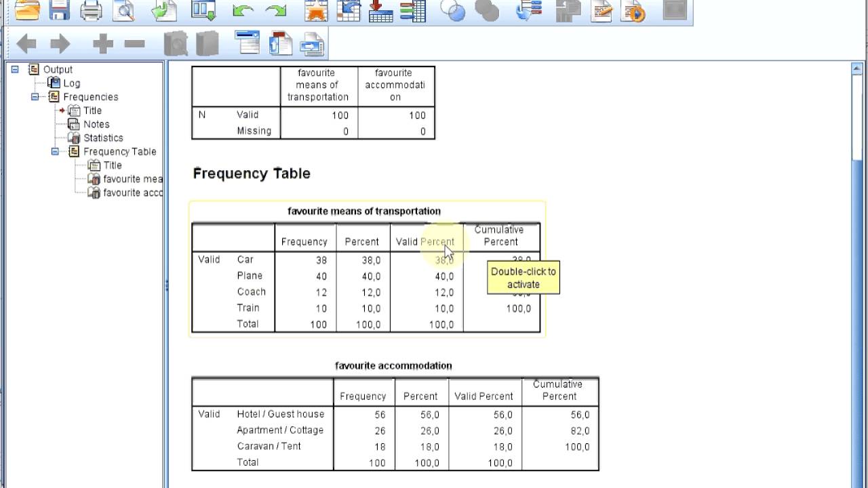
Task: Click the 'favourite accommodation' table title
Action: (x=393, y=365)
